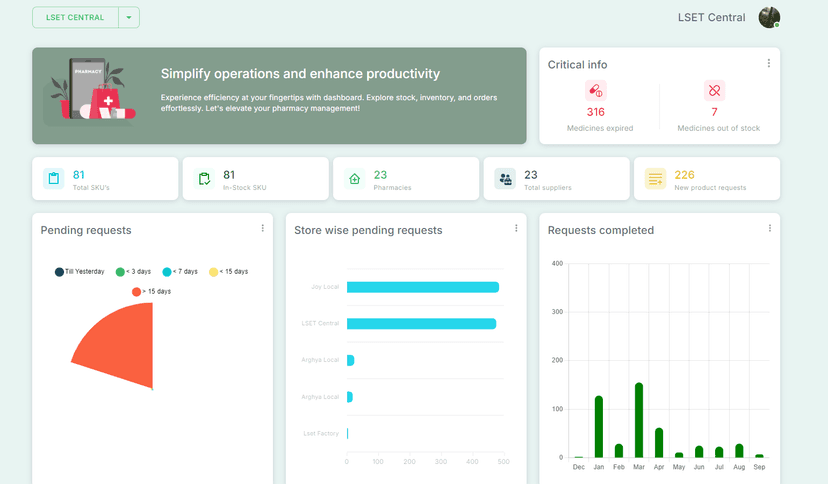Screen dimensions: 828x484
Task: Toggle the > 15 days legend entry
Action: point(152,291)
